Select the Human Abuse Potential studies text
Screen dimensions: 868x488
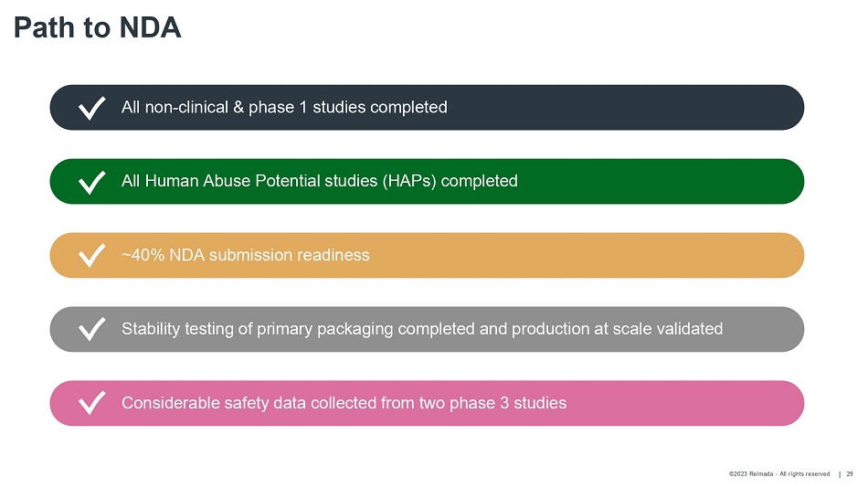click(319, 181)
